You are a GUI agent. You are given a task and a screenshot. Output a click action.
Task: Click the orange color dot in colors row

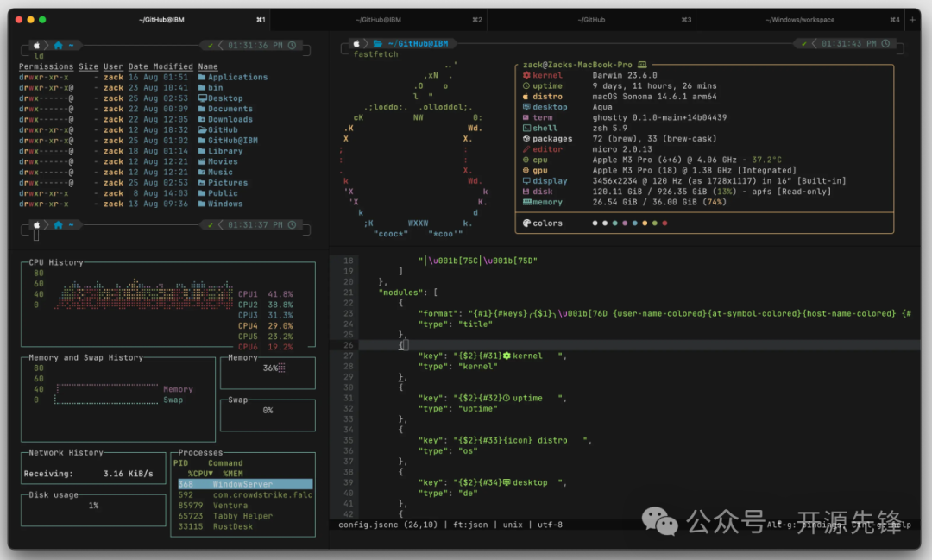[x=645, y=223]
